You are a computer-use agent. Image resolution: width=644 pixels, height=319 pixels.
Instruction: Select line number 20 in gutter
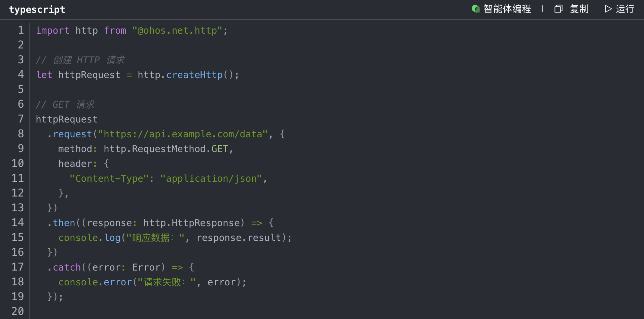tap(18, 311)
